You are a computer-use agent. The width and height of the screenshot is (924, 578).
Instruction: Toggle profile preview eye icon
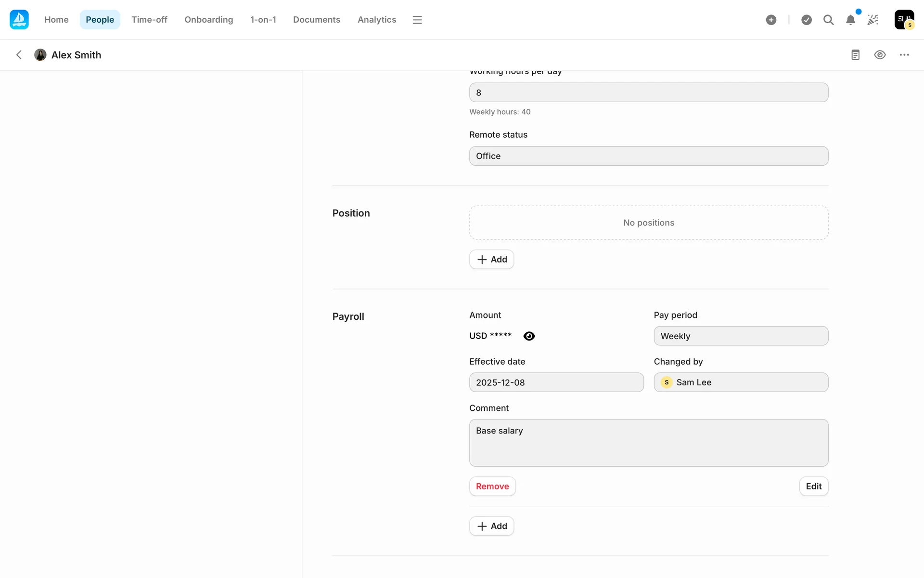pos(880,55)
